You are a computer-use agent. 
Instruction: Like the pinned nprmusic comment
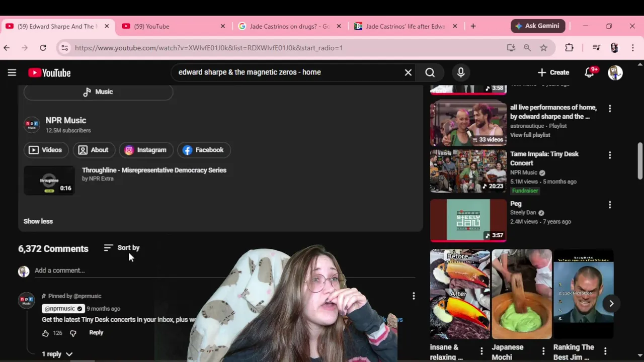pos(46,333)
